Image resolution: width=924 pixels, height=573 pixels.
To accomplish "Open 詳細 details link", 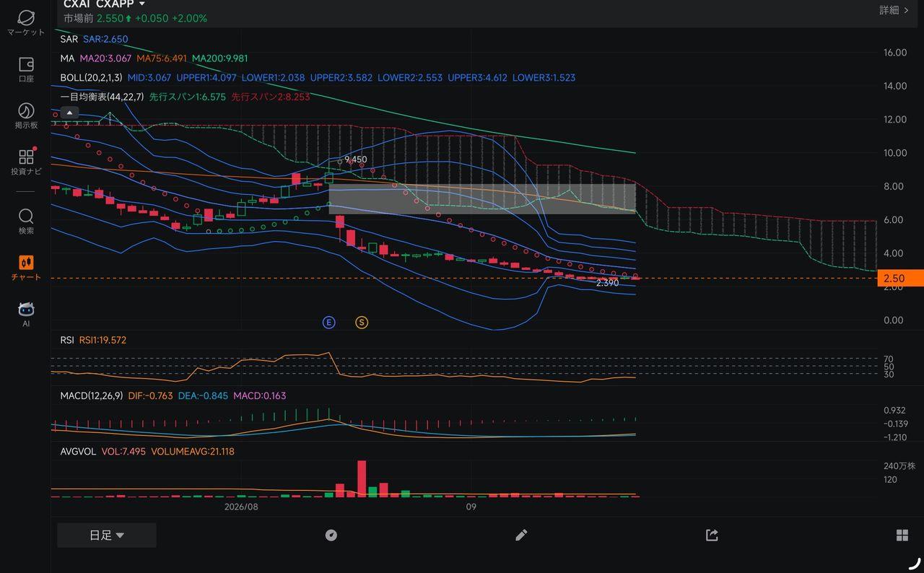I will (x=894, y=10).
